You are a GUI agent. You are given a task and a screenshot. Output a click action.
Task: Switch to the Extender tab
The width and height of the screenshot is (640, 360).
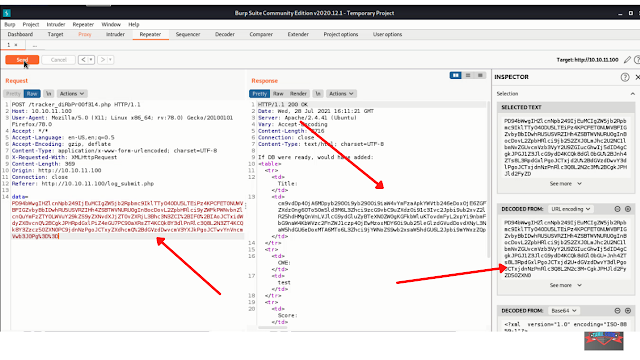tap(298, 34)
